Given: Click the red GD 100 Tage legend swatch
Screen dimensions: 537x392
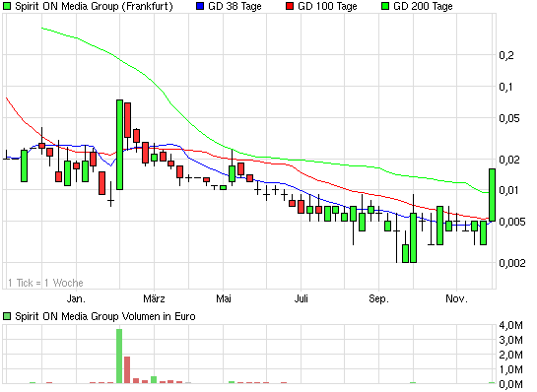Looking at the screenshot, I should coord(290,6).
